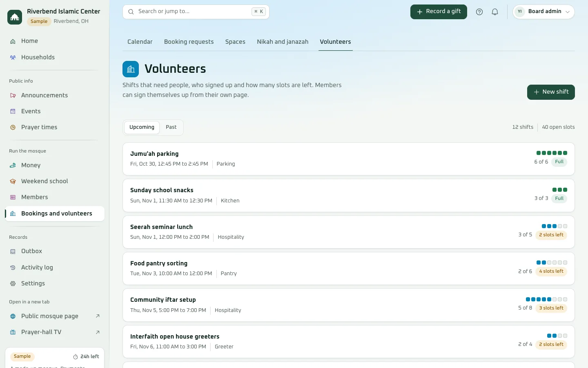Switch to Upcoming shifts view
This screenshot has height=368, width=588.
142,127
